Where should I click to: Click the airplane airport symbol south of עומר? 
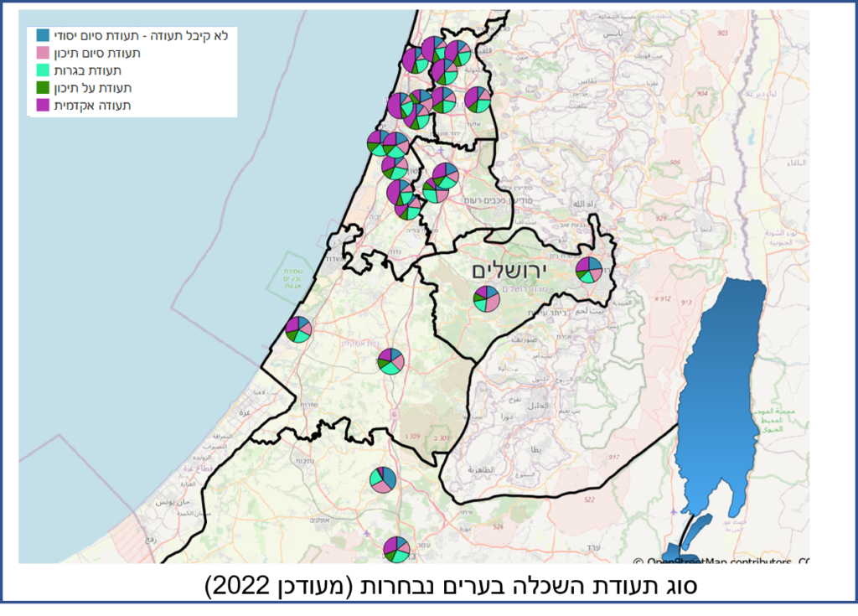(366, 533)
